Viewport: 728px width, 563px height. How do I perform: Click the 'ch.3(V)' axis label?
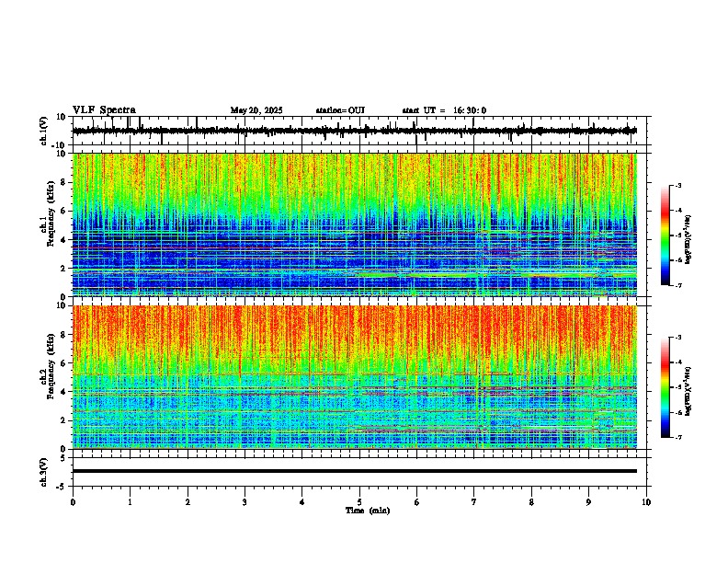pyautogui.click(x=44, y=473)
